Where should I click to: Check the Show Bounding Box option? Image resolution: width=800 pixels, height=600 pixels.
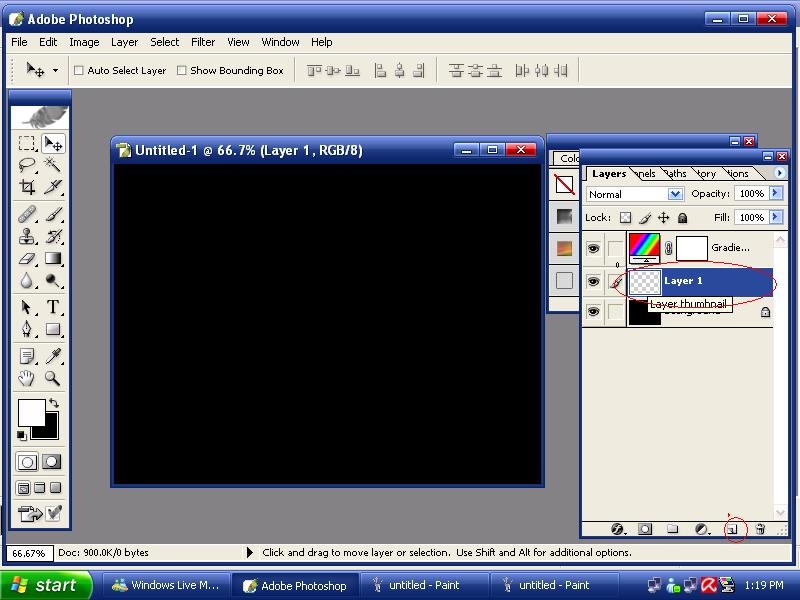182,71
